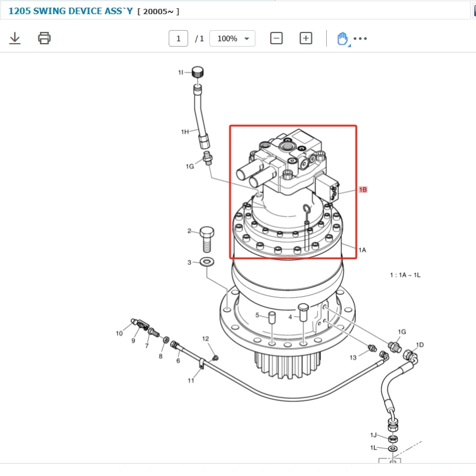Download the swing device diagram
Screen dimensions: 476x476
tap(15, 38)
